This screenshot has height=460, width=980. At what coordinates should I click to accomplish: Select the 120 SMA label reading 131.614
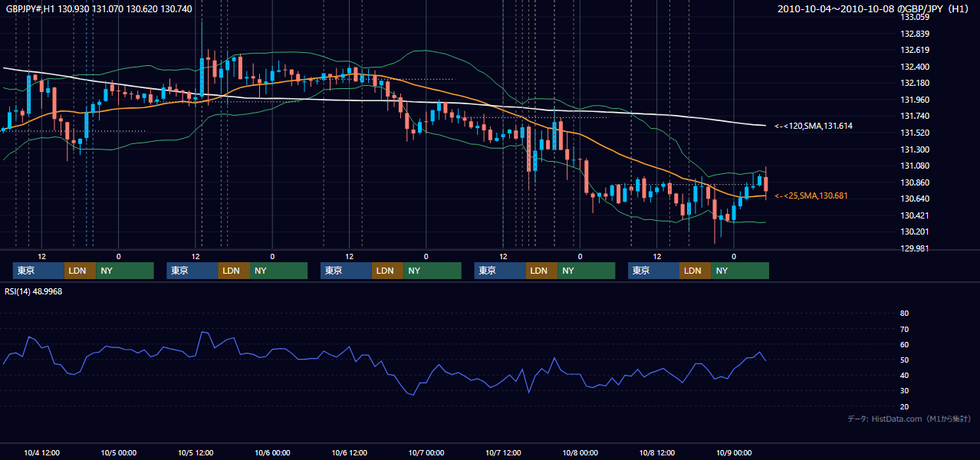pyautogui.click(x=814, y=126)
